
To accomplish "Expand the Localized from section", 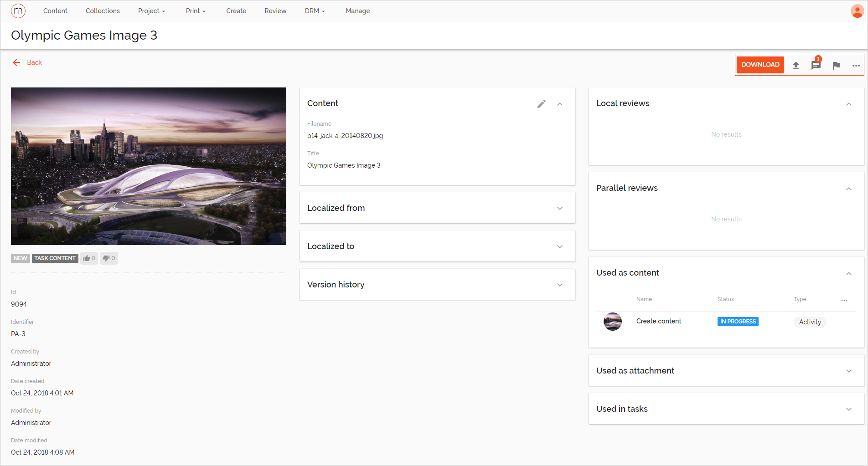I will (559, 208).
